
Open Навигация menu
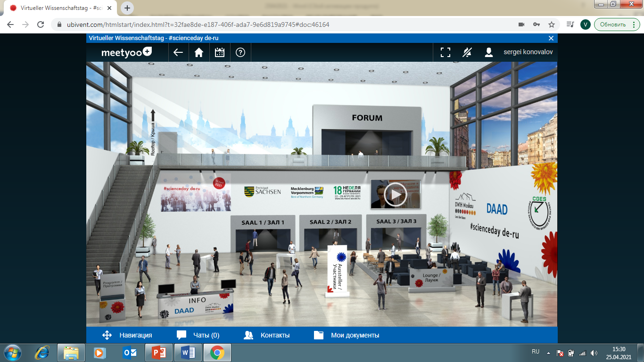coord(127,335)
